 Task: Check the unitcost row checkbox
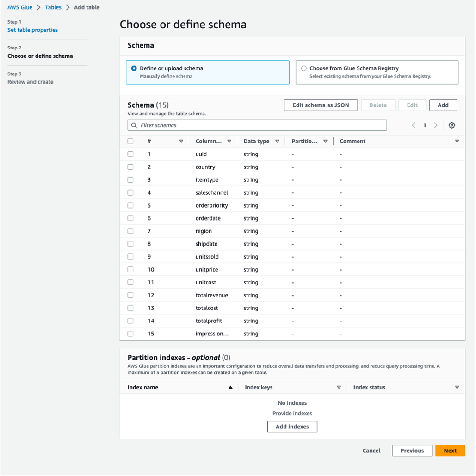point(130,282)
